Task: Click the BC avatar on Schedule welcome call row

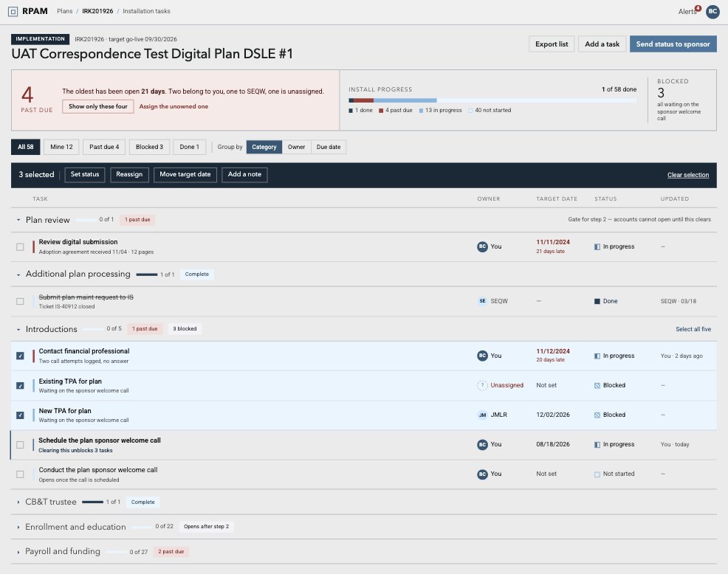Action: pos(482,445)
